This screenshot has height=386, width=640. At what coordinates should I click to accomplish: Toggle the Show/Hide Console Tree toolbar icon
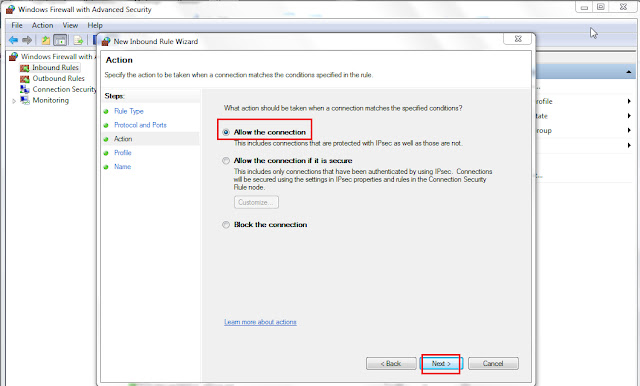coord(60,40)
